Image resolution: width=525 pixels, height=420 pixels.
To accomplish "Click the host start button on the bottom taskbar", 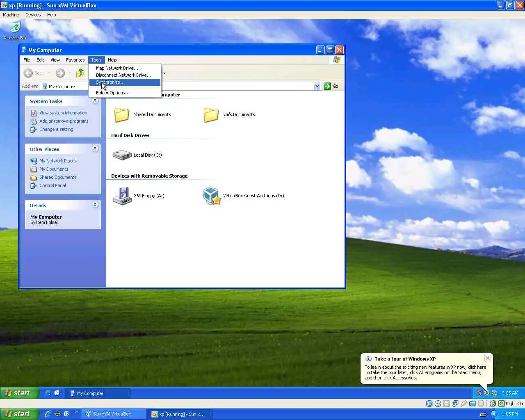I will [x=19, y=414].
